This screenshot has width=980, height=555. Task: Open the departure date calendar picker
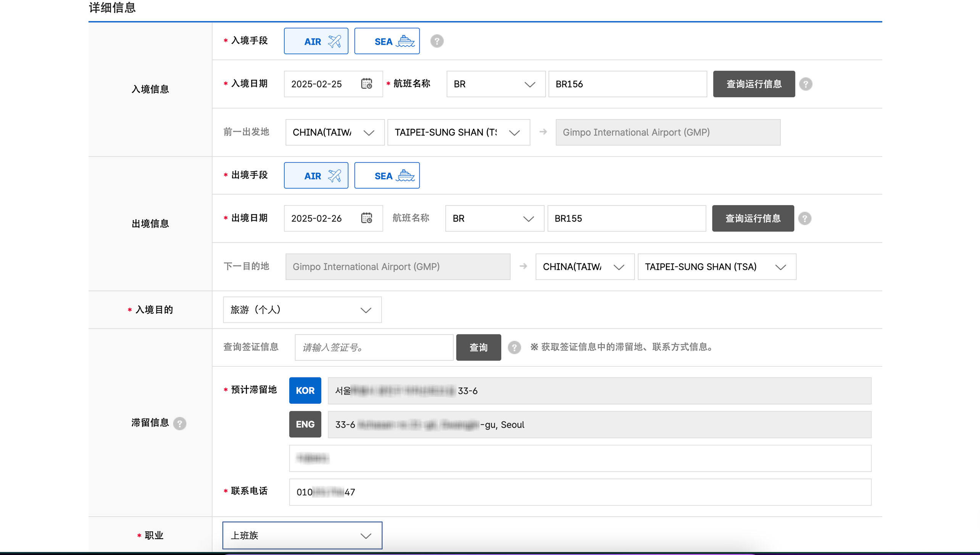[366, 218]
